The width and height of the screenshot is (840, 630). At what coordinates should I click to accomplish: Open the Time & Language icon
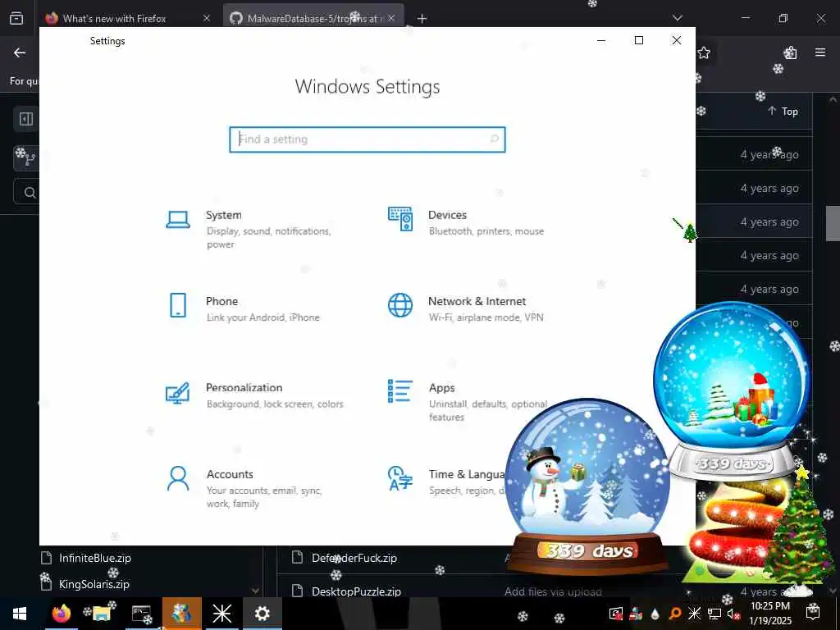click(400, 478)
